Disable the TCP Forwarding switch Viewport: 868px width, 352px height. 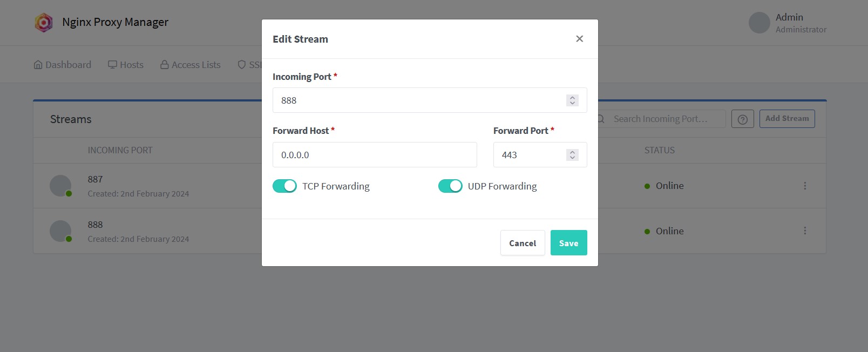coord(284,186)
